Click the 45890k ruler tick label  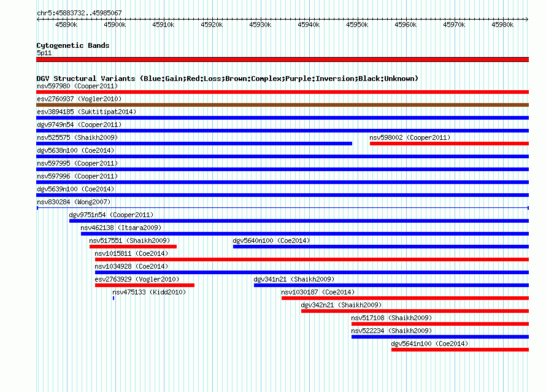coord(66,25)
